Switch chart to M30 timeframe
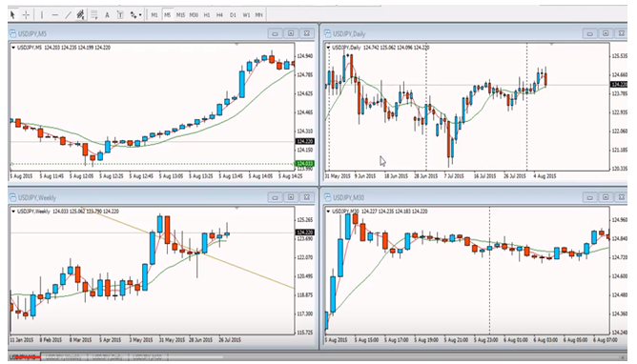 (194, 15)
